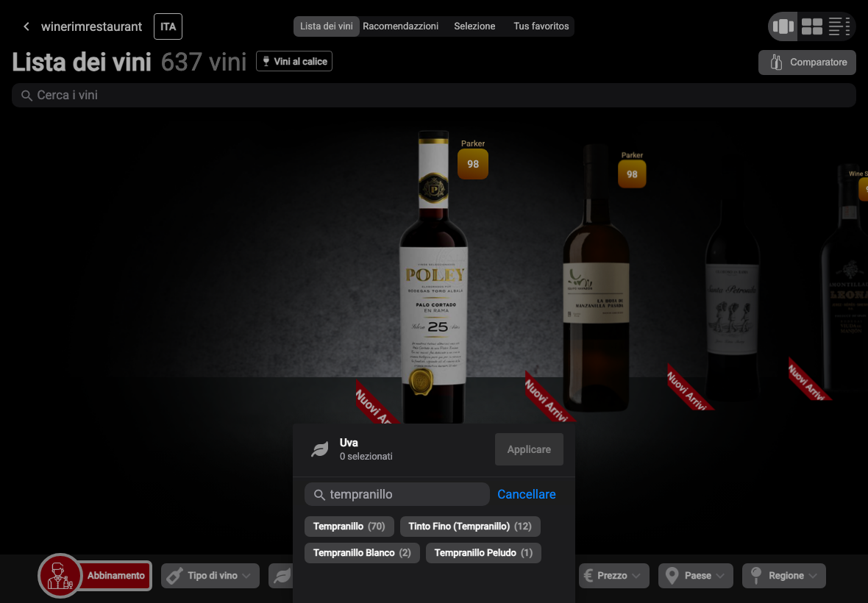Image resolution: width=868 pixels, height=603 pixels.
Task: Click Applicare in the Uva panel
Action: tap(529, 449)
